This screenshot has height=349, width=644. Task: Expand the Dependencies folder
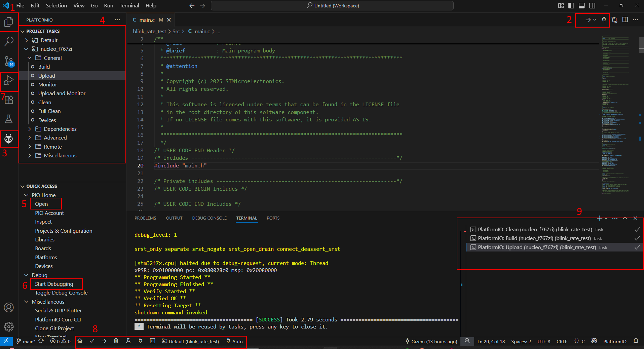tap(30, 129)
